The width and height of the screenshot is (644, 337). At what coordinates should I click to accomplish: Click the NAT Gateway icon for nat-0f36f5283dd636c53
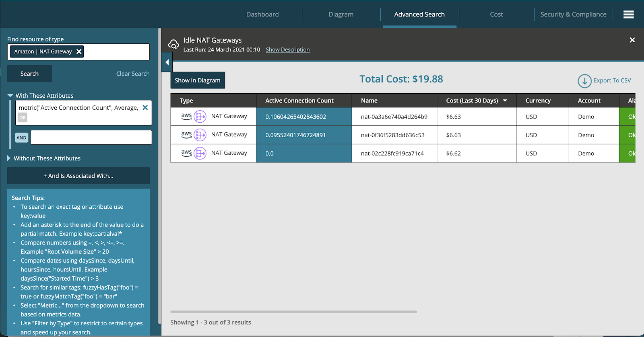(x=200, y=135)
